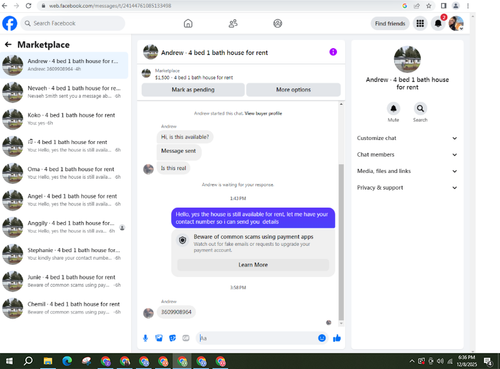Expand Chat members section
Viewport: 500px width, 369px height.
coord(407,155)
